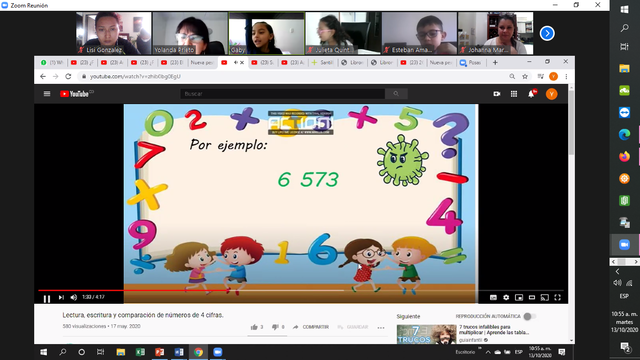Cast video to a TV
Viewport: 640px width, 360px height.
click(x=544, y=298)
